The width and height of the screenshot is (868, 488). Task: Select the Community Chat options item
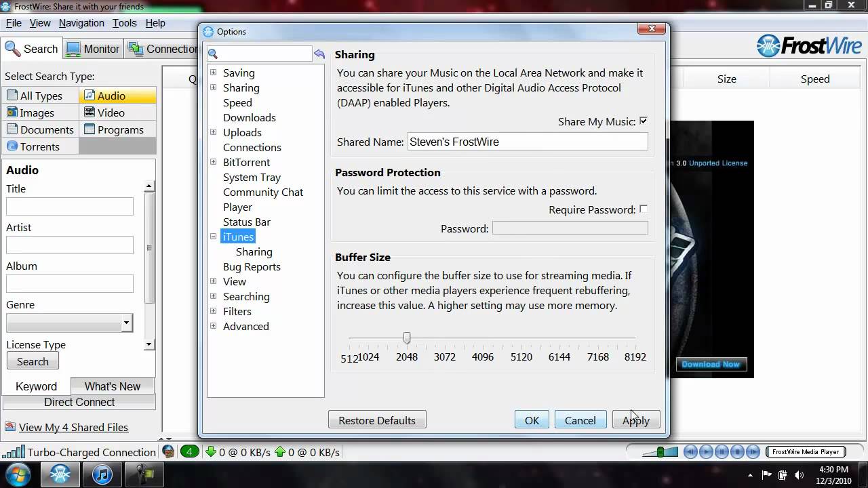click(x=263, y=192)
